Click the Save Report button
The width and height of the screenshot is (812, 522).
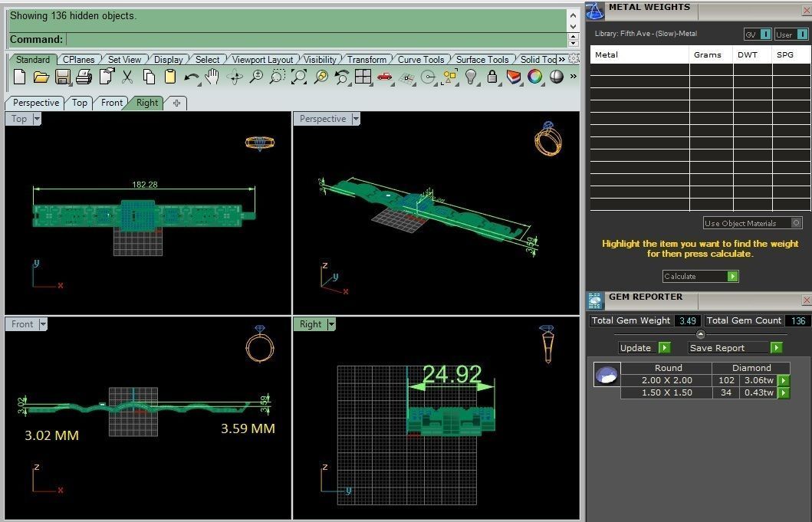pyautogui.click(x=735, y=348)
